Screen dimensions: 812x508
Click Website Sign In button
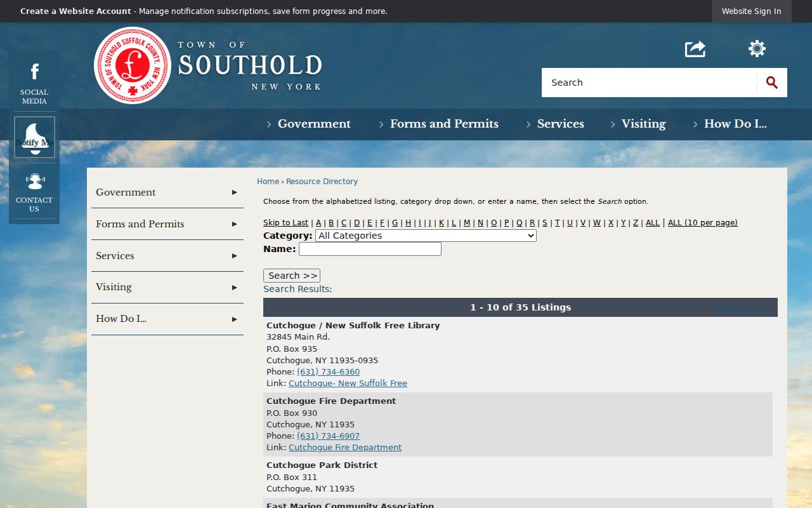(751, 11)
